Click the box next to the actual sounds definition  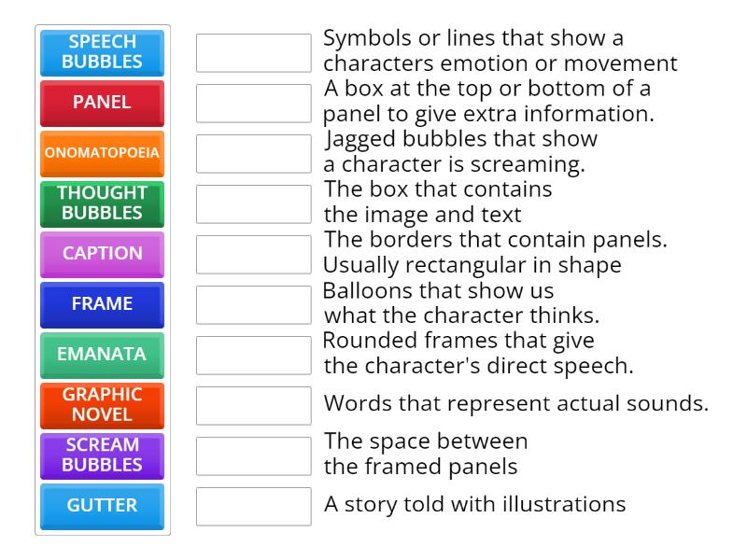253,405
